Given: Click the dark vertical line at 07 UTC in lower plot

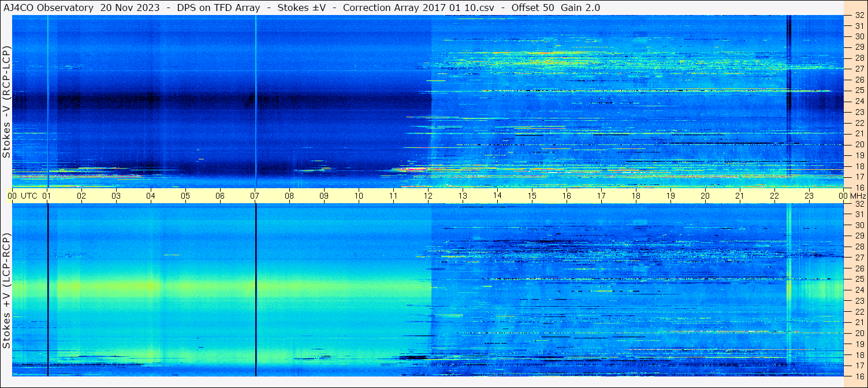Looking at the screenshot, I should tap(255, 290).
